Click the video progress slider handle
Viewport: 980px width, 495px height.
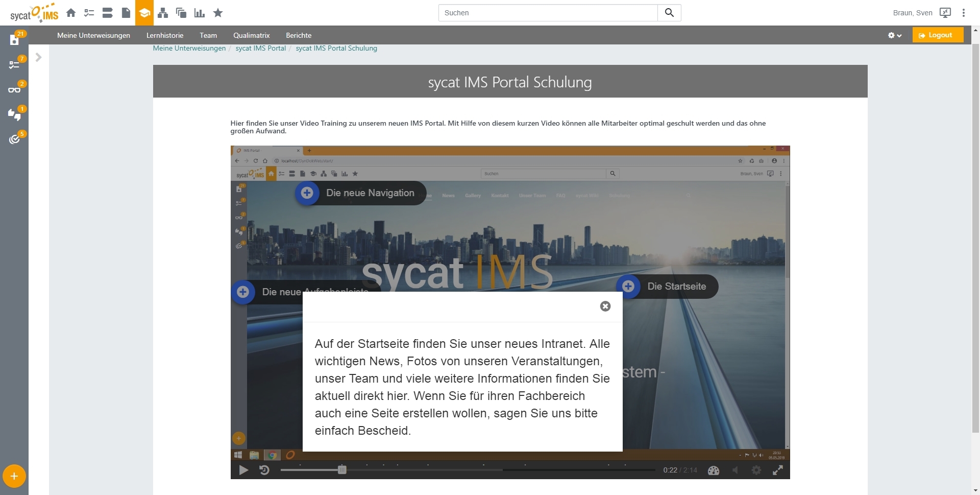point(342,470)
